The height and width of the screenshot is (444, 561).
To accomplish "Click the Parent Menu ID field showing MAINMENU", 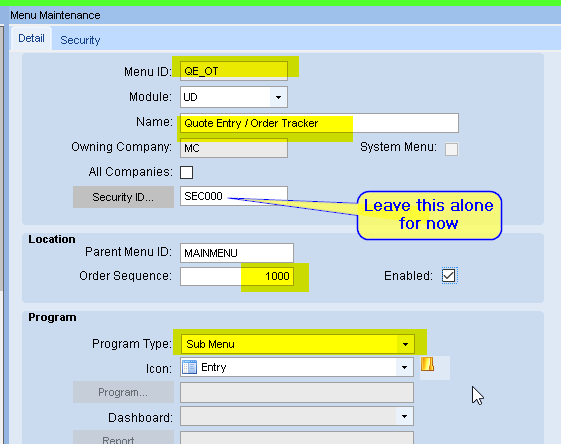I will click(237, 253).
